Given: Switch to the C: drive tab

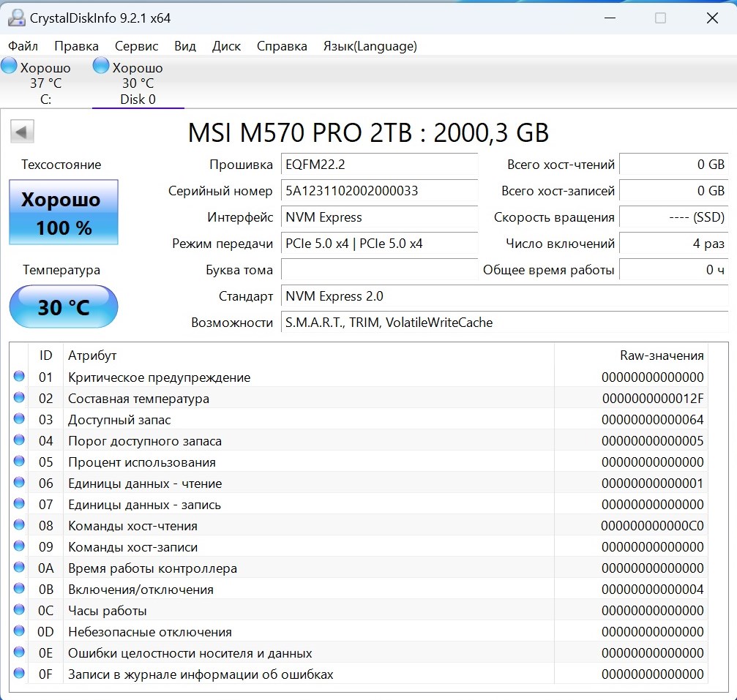Looking at the screenshot, I should pyautogui.click(x=45, y=84).
